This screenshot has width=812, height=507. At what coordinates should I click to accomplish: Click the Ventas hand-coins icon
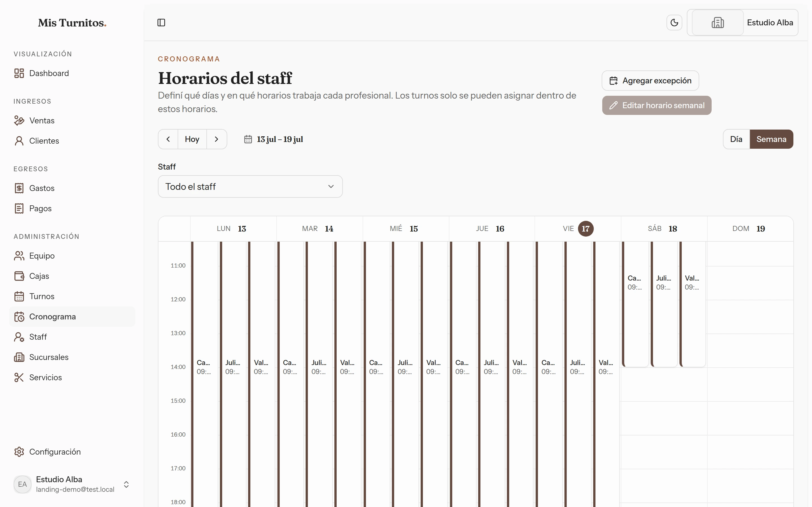click(x=19, y=120)
